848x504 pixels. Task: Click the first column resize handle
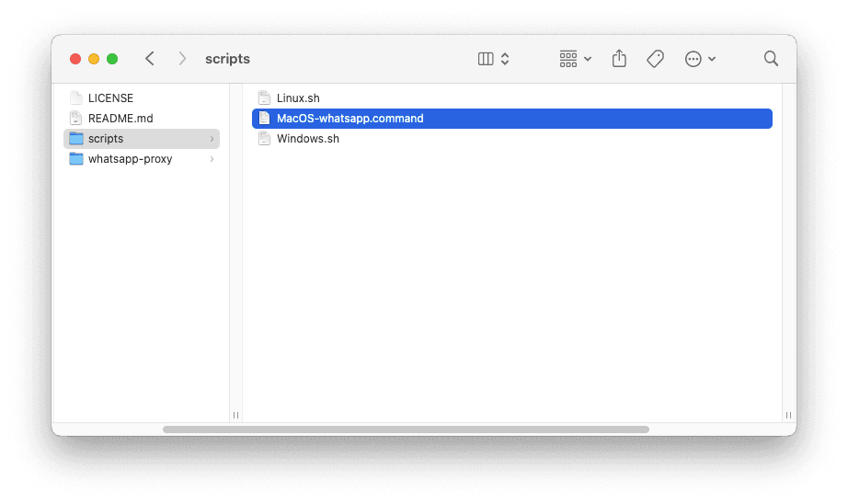coord(235,416)
